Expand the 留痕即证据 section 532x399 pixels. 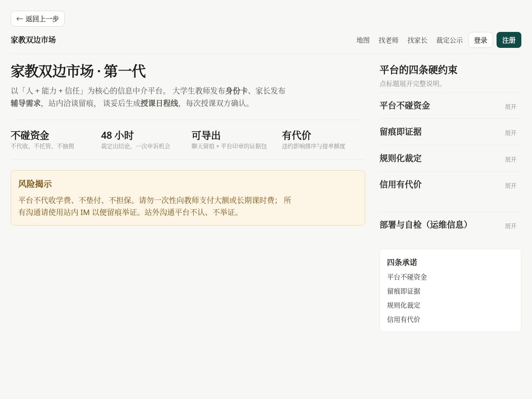(x=450, y=132)
